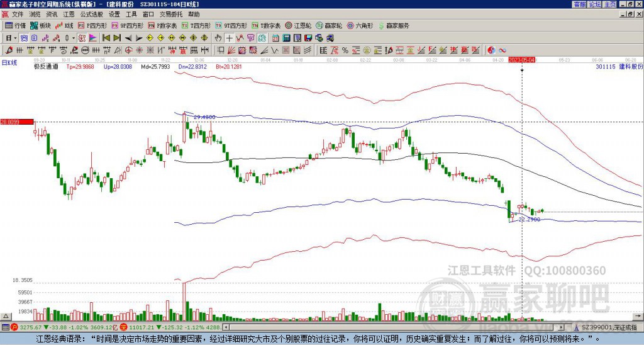
Task: Click the right-arrow button at volume panel
Action: pyautogui.click(x=639, y=316)
